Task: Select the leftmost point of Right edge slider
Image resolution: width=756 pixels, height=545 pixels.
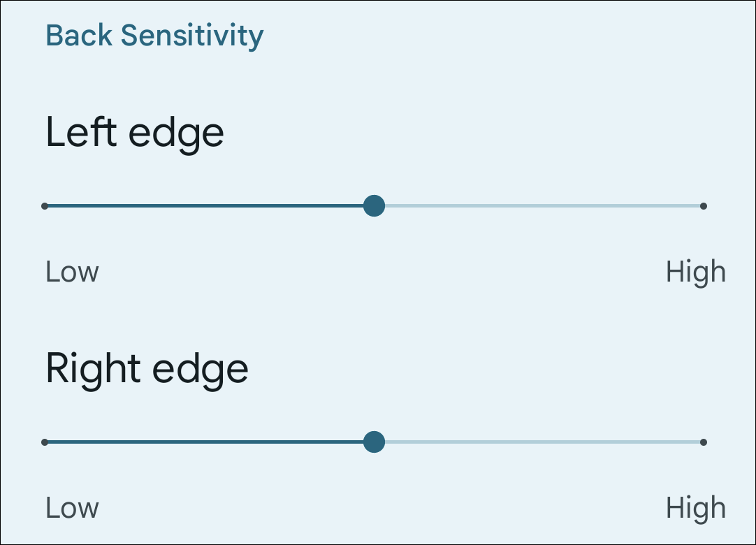Action: click(x=45, y=442)
